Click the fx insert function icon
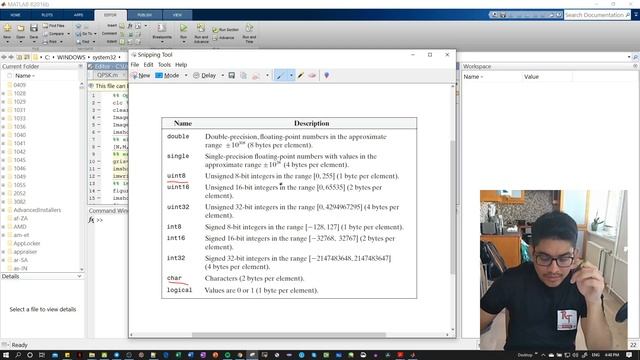 [x=130, y=26]
